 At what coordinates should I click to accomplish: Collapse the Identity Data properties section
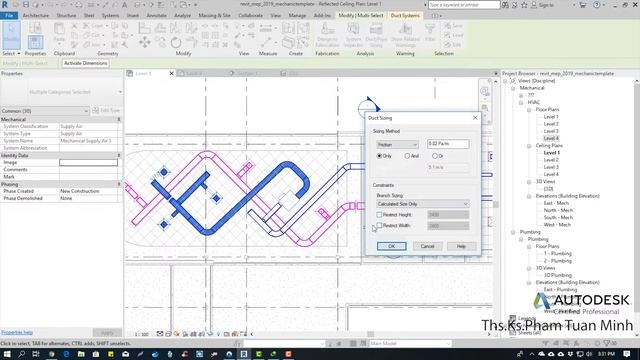pos(119,156)
